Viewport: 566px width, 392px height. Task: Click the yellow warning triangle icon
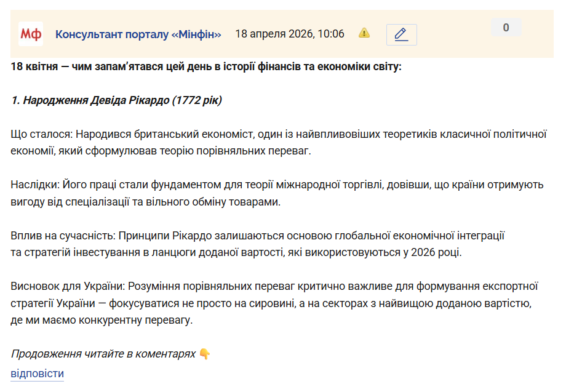[x=364, y=33]
